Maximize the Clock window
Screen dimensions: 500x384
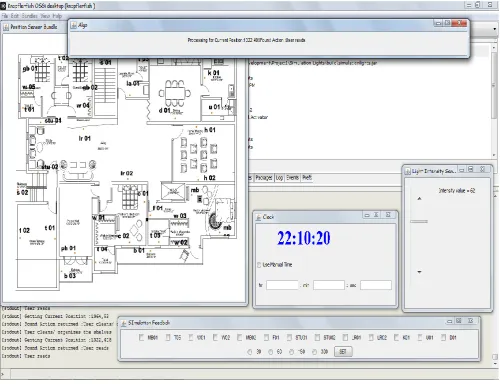tap(376, 215)
